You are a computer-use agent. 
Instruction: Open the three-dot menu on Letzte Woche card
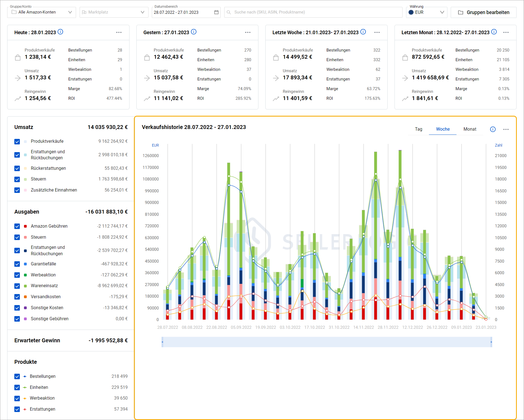[x=377, y=33]
